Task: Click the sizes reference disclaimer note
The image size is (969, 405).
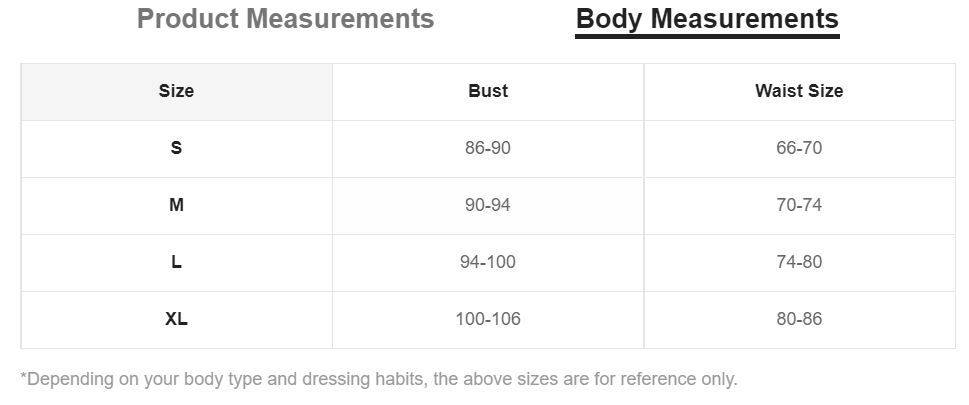Action: click(x=379, y=379)
